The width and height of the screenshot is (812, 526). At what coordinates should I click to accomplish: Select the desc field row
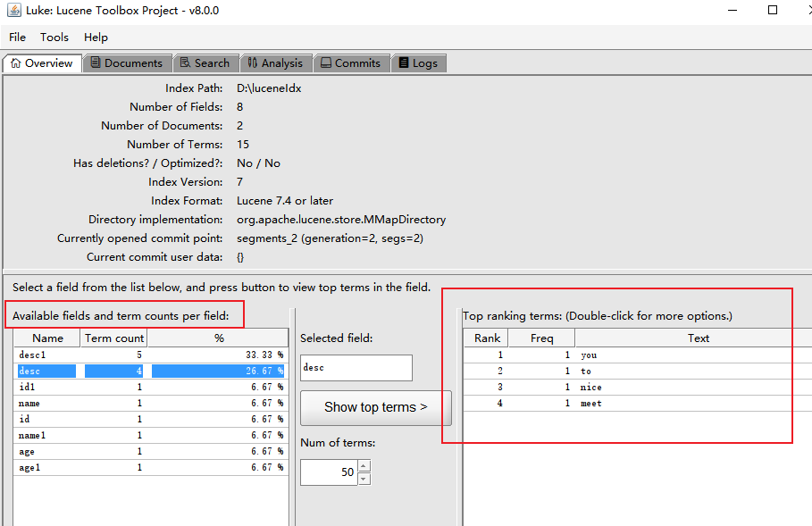[x=151, y=371]
